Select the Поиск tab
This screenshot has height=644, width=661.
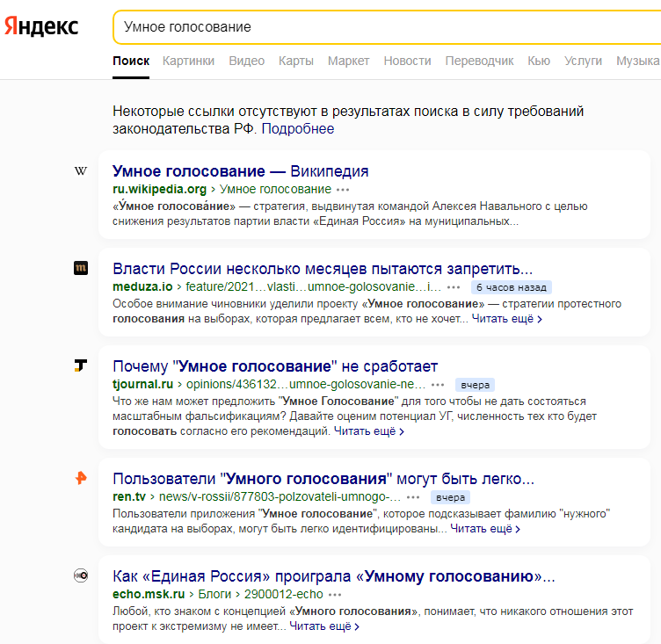(x=131, y=62)
